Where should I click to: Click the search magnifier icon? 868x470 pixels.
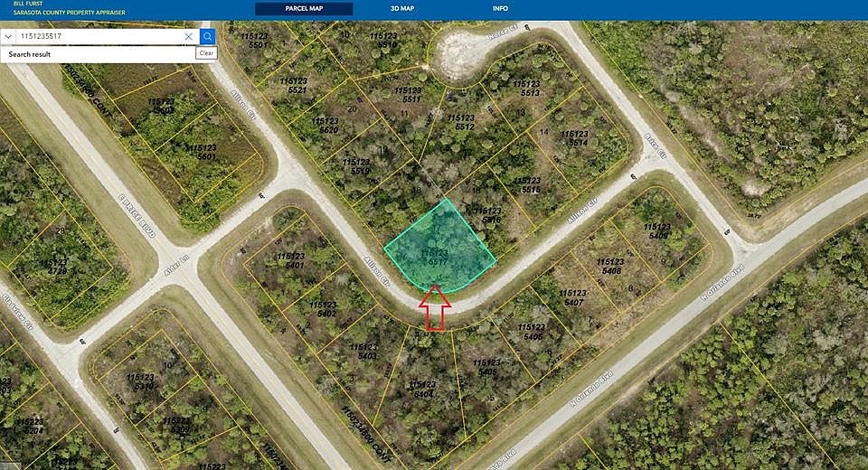point(208,36)
